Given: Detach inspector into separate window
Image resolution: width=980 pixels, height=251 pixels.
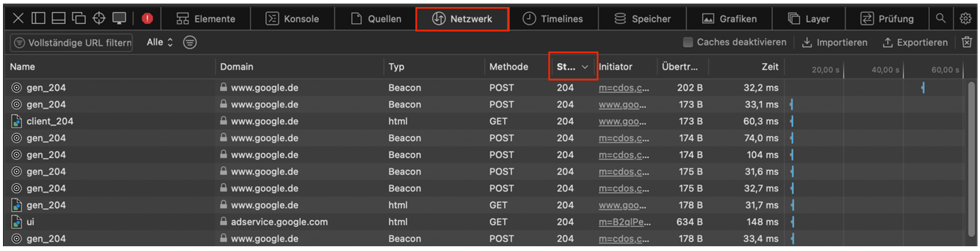Looking at the screenshot, I should [x=79, y=18].
